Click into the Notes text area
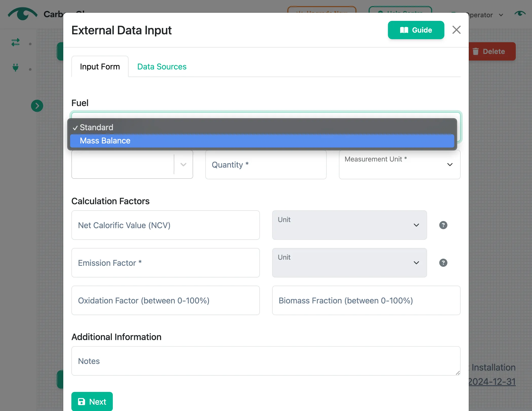The height and width of the screenshot is (411, 532). (x=266, y=361)
